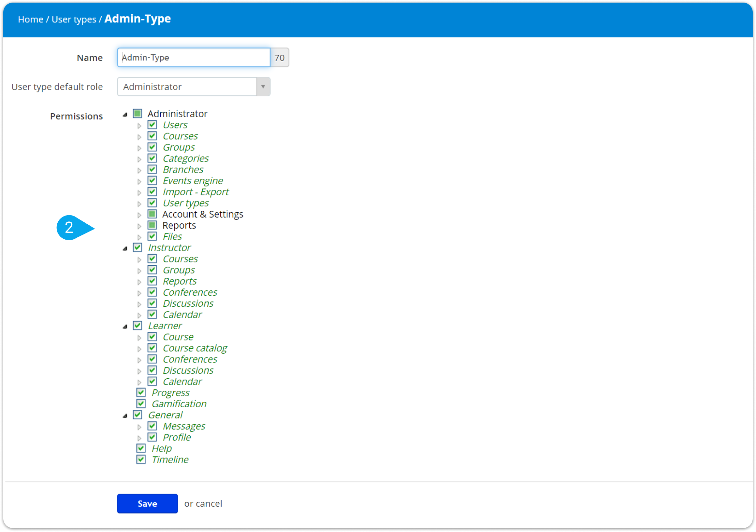Collapse the Learner permissions section

[125, 326]
